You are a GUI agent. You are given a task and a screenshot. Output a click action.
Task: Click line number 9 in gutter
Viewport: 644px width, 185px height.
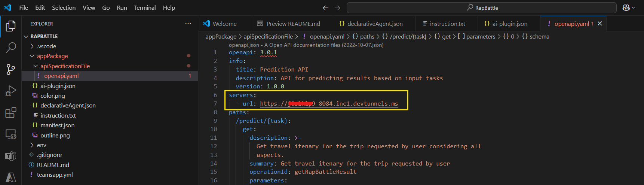[215, 121]
